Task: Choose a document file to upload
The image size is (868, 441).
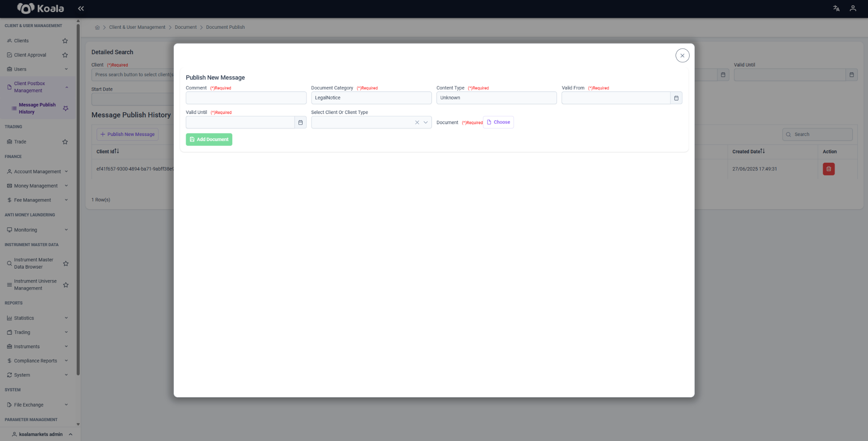Action: [498, 122]
